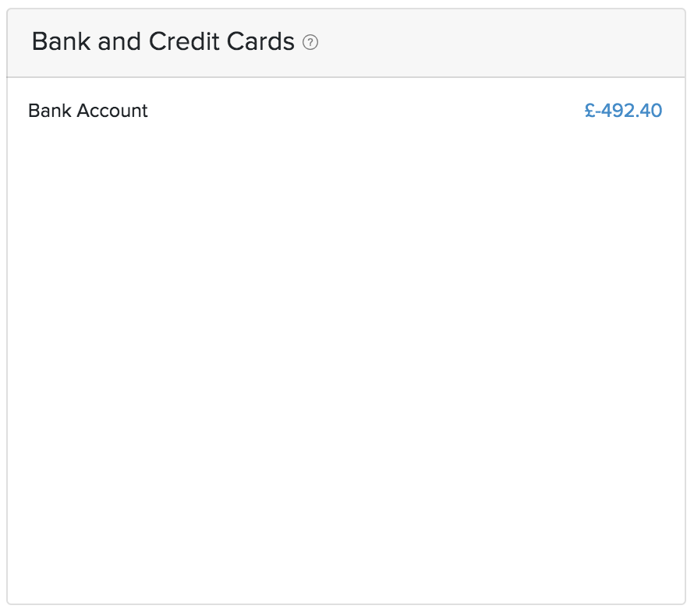Screen dimensions: 694x616
Task: Click the Bank Account balance amount
Action: point(623,111)
